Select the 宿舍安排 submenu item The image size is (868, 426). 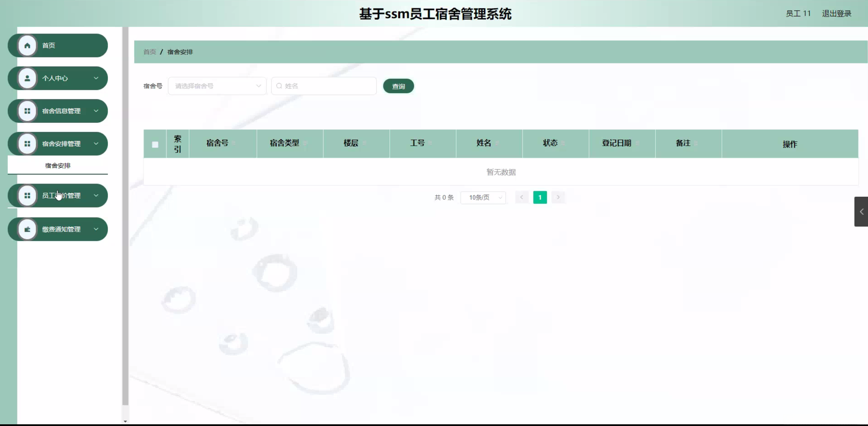coord(58,166)
